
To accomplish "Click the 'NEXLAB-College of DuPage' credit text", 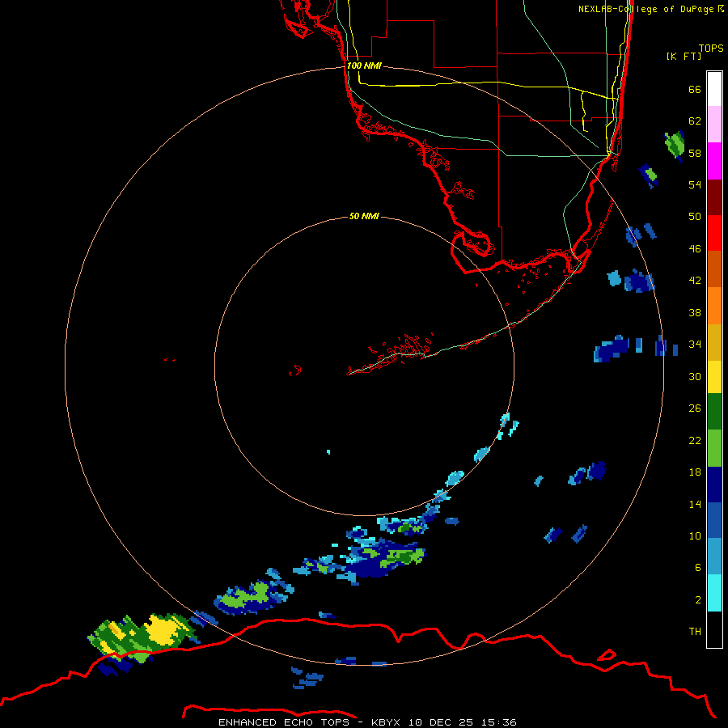I will tap(645, 9).
